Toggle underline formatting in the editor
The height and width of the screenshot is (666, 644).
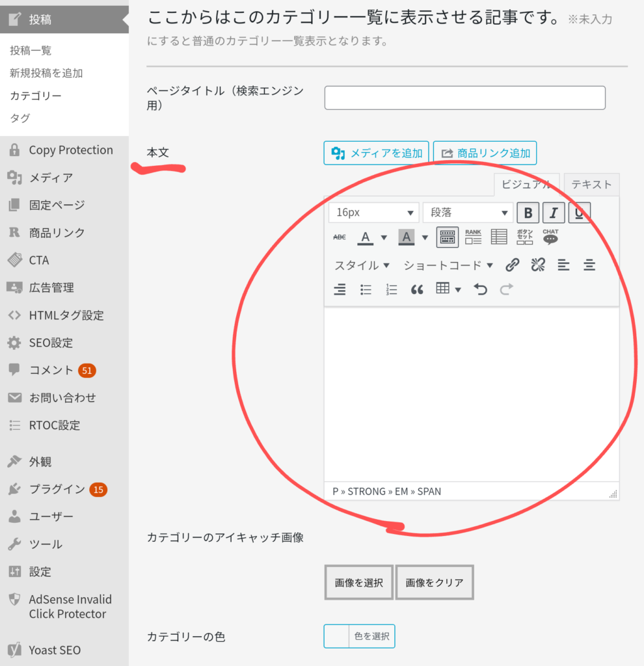[579, 213]
